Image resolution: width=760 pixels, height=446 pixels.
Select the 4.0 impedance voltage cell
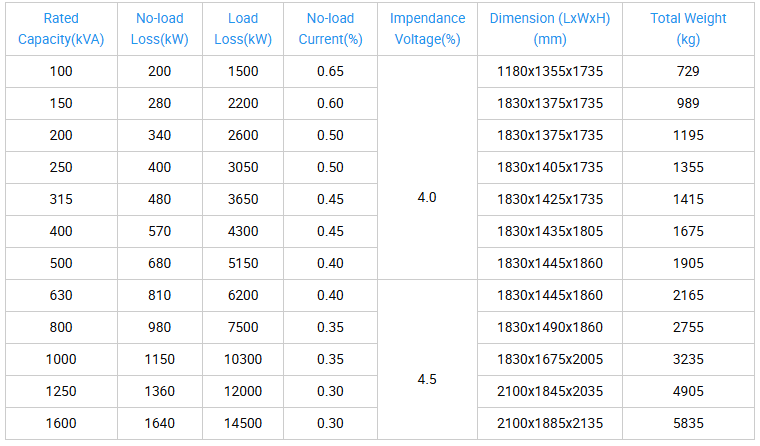coord(427,198)
